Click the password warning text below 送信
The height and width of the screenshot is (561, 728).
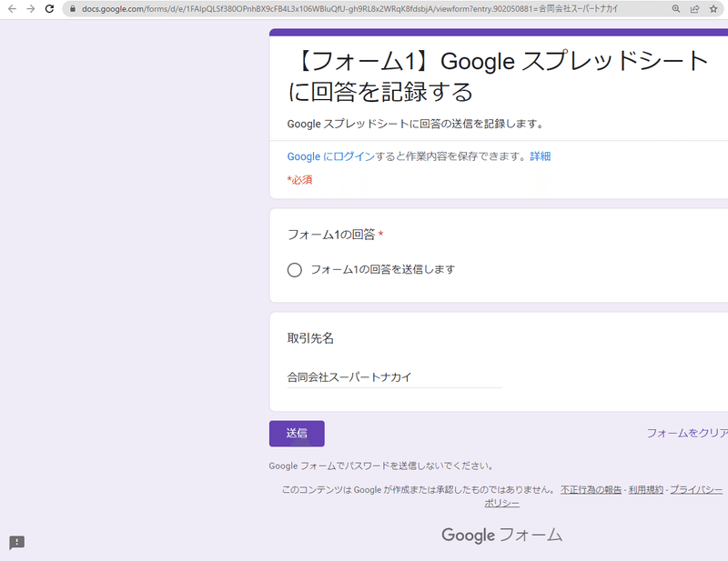pos(381,466)
